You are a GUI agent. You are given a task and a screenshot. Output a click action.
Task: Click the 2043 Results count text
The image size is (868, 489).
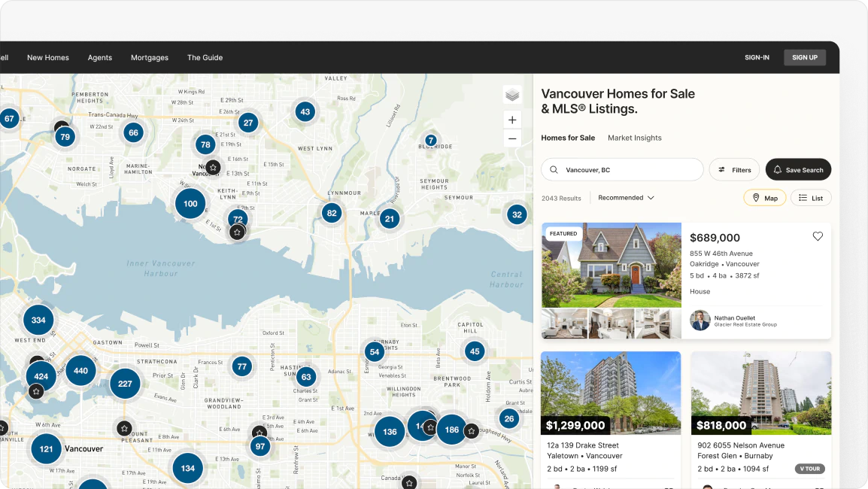coord(561,199)
